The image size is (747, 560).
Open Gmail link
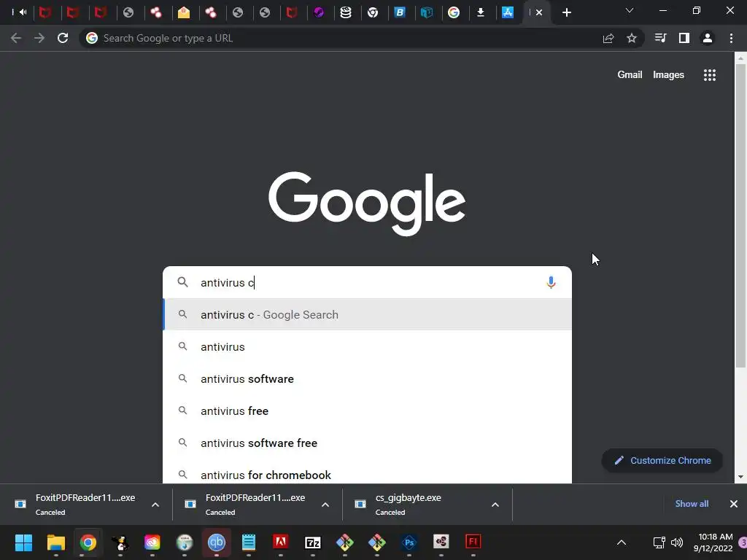(630, 75)
